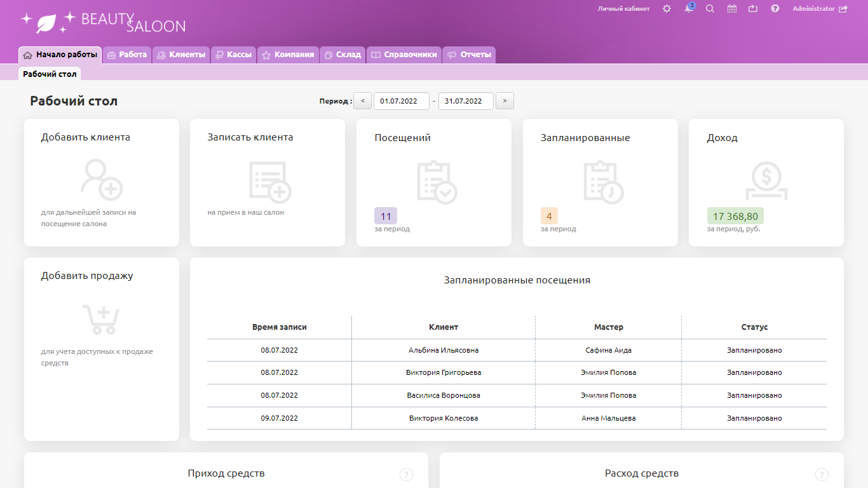Select client Альбина Ильясовна

point(444,350)
